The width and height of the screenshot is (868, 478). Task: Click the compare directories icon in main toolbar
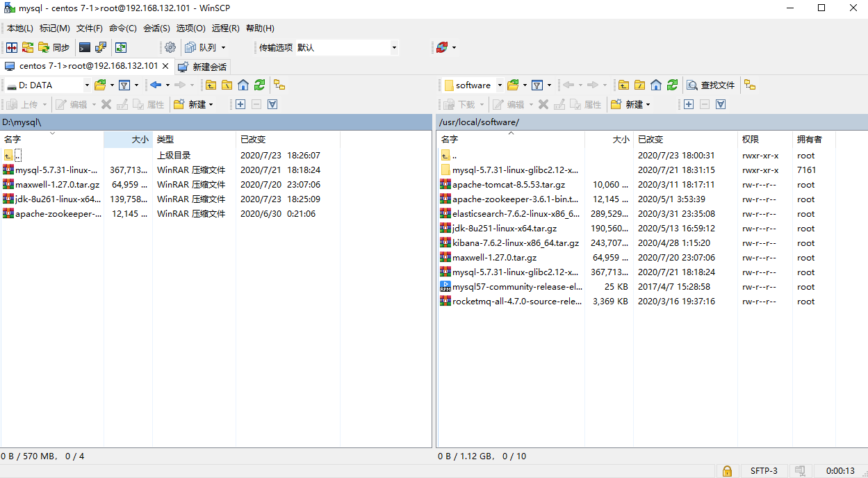(x=11, y=48)
